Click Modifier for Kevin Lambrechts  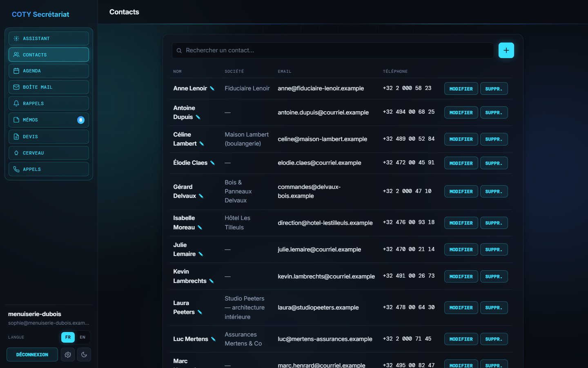point(461,276)
